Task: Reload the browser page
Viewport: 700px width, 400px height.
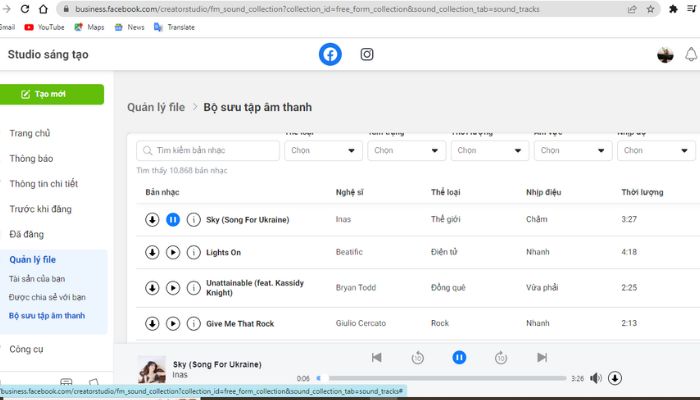Action: [x=25, y=9]
